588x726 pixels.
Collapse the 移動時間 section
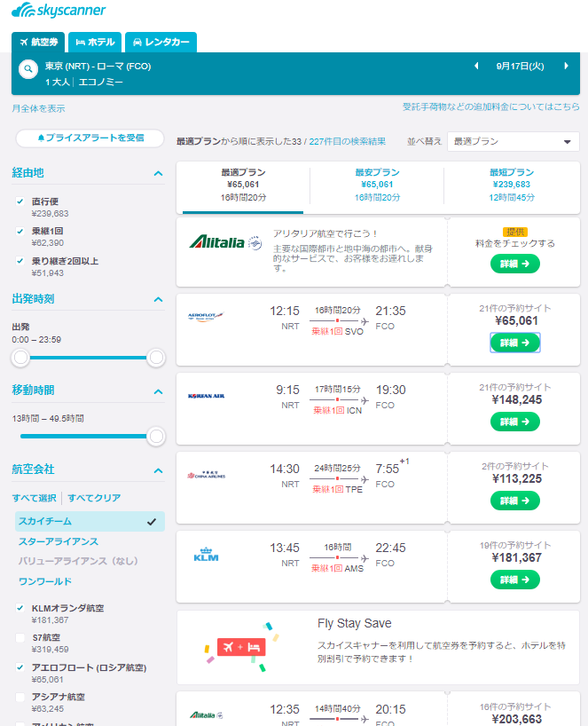pyautogui.click(x=158, y=391)
